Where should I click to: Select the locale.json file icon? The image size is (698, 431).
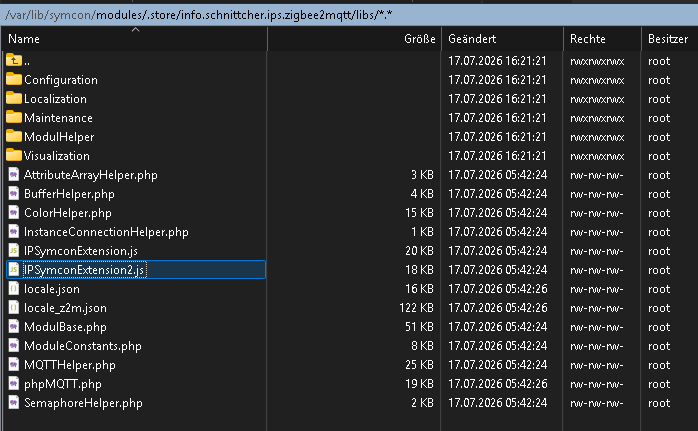pos(14,289)
